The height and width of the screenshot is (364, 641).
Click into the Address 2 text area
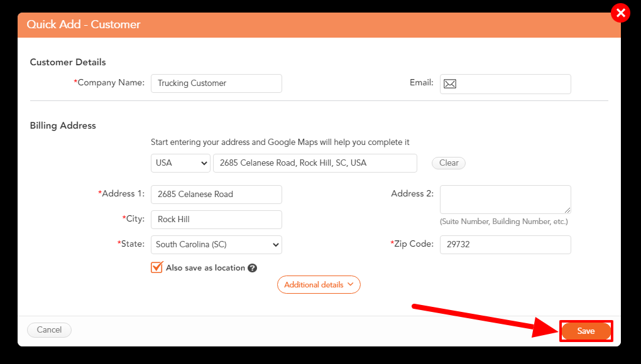[x=505, y=200]
